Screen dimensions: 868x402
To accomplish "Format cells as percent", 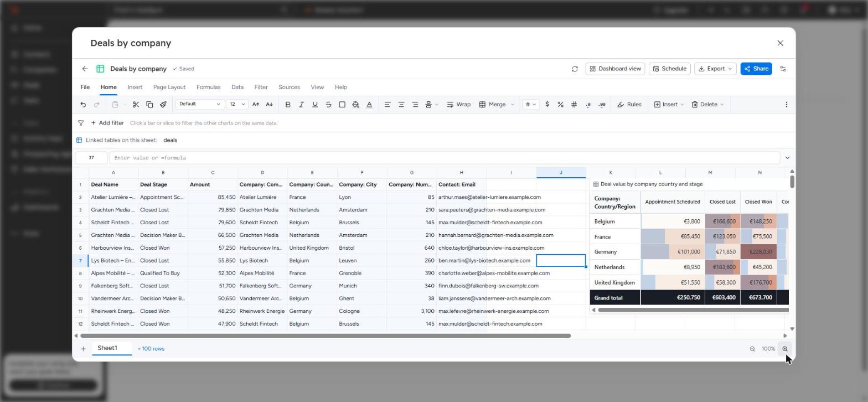I will tap(560, 105).
